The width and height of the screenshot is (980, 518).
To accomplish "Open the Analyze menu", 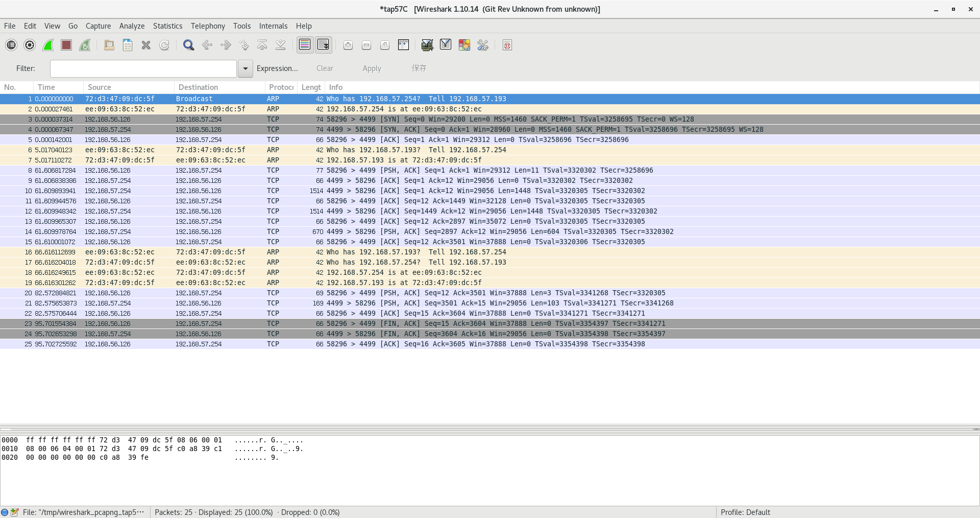I will [132, 26].
